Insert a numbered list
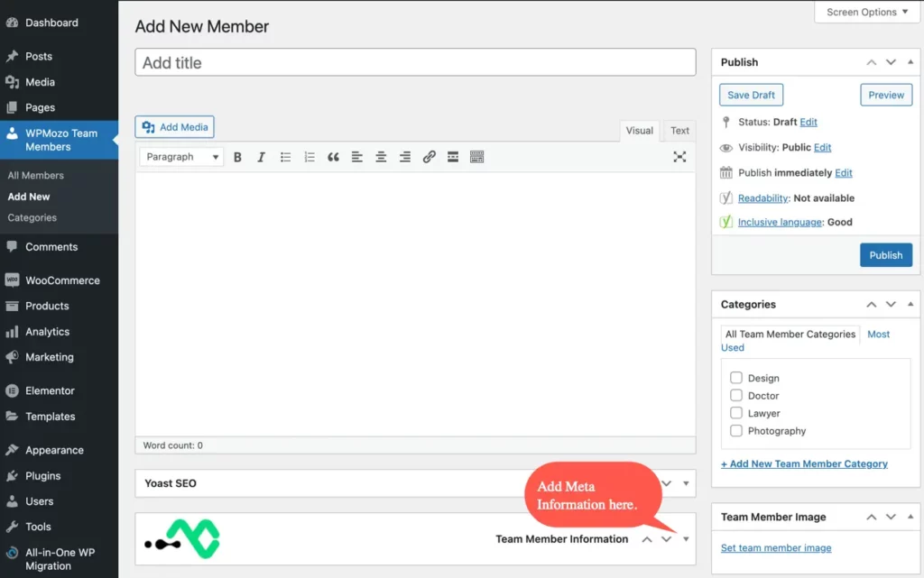Viewport: 924px width, 578px height. [x=310, y=157]
